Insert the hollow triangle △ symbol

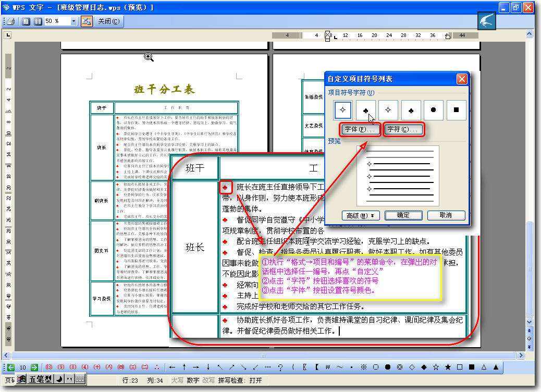[x=484, y=367]
